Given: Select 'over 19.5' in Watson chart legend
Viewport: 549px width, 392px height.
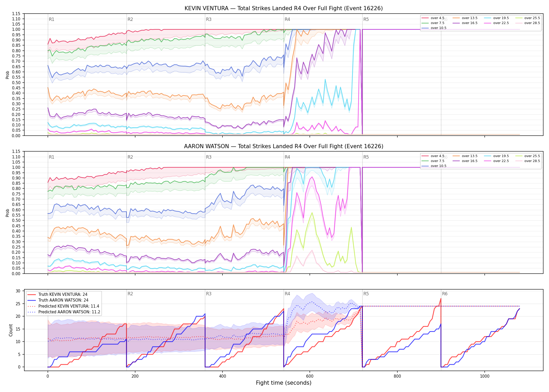Looking at the screenshot, I should coord(501,156).
